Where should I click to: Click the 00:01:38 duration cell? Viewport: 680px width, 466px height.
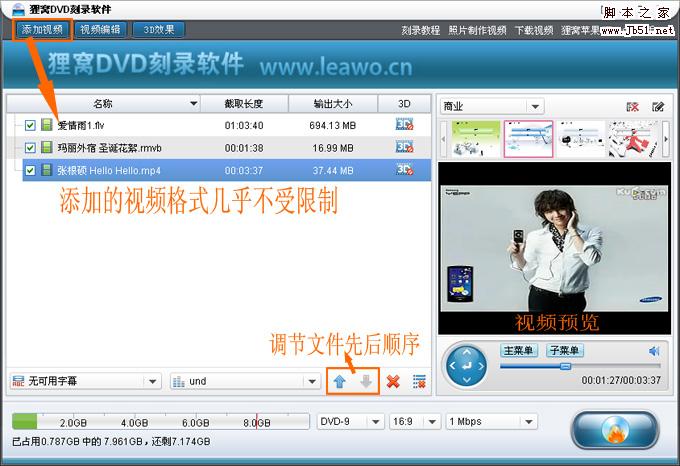coord(244,148)
